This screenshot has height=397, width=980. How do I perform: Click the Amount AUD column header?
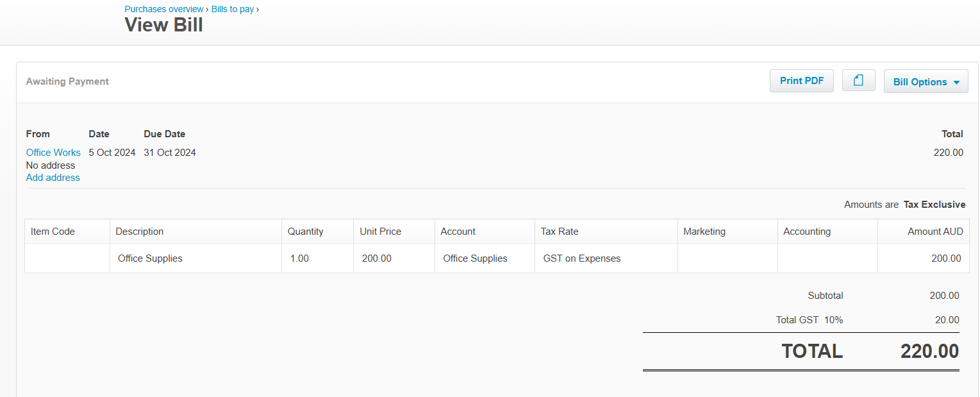(935, 232)
